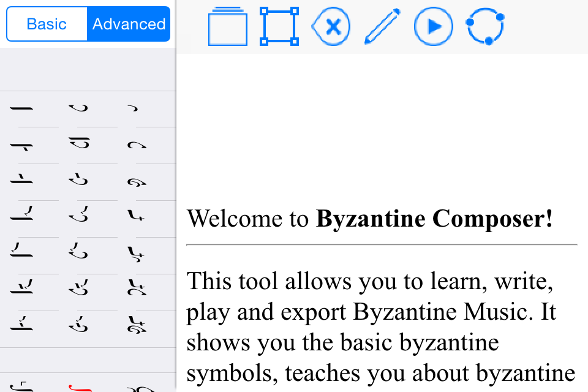This screenshot has width=588, height=392.
Task: Choose the pencil edit tool
Action: [382, 26]
